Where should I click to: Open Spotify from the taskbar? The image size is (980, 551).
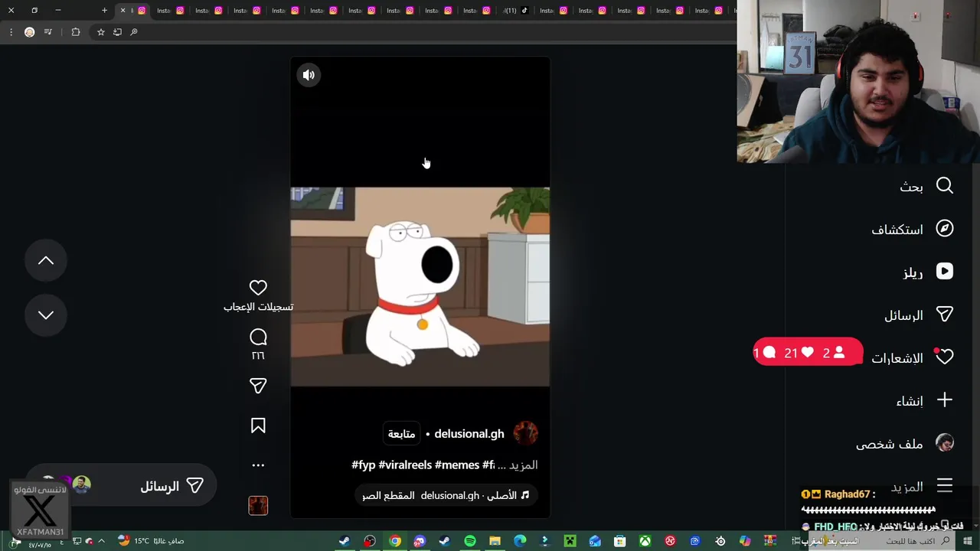469,541
